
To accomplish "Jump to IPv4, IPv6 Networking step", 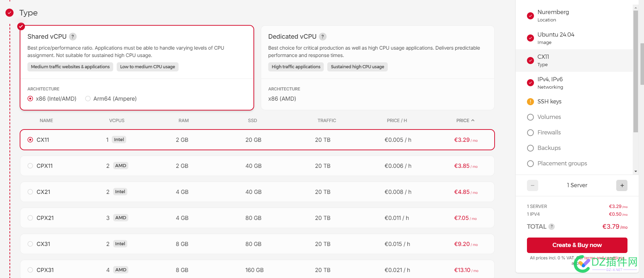I will (x=574, y=83).
